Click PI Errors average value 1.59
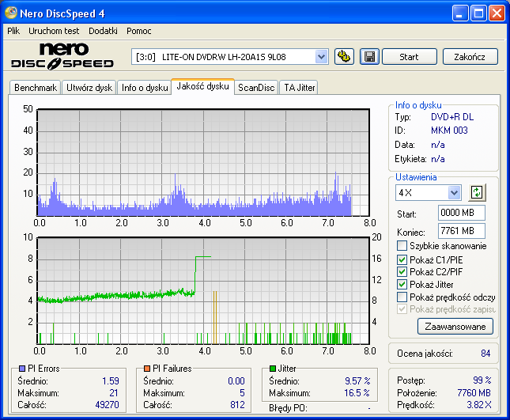Screen dimensions: 510x420 coord(111,381)
